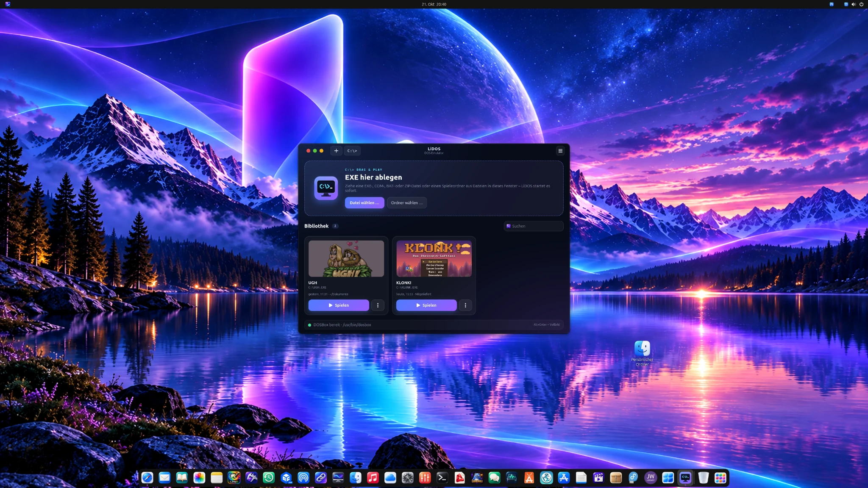Click the 'DOSBox bereit · /usr/bin/dosbox' status text
This screenshot has height=488, width=868.
click(x=342, y=325)
